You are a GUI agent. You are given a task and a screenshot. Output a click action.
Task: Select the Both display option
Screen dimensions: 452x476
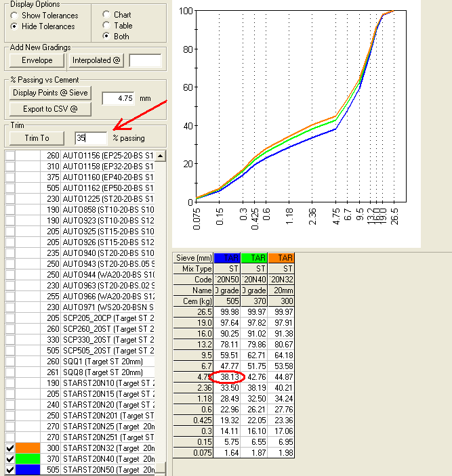[x=106, y=36]
